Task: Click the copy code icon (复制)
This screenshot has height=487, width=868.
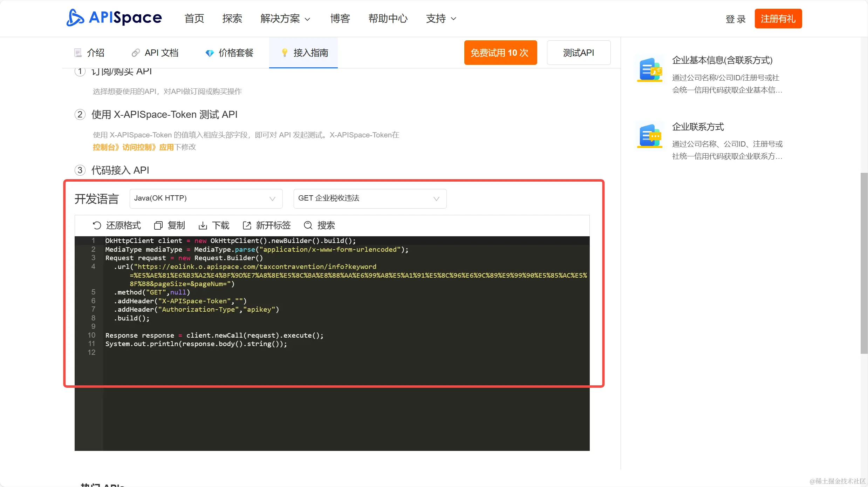Action: (x=158, y=225)
